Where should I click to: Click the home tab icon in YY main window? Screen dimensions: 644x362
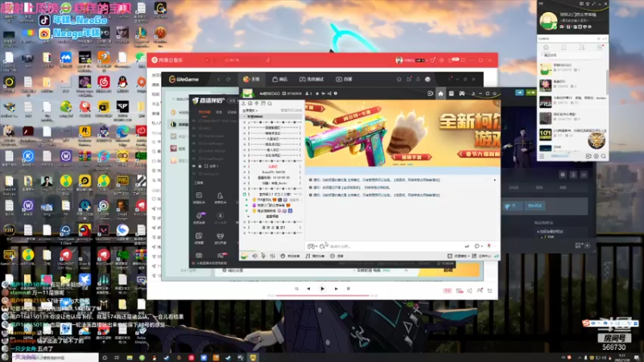coord(546,47)
